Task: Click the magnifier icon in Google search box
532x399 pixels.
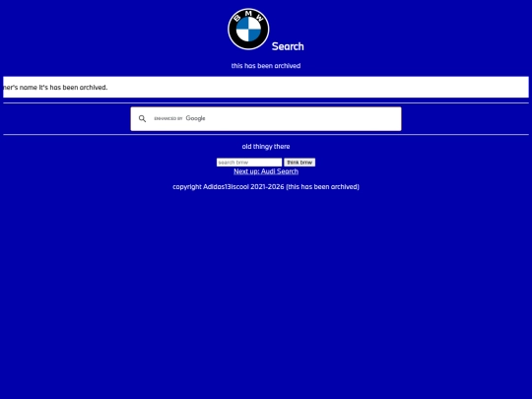Action: tap(142, 118)
